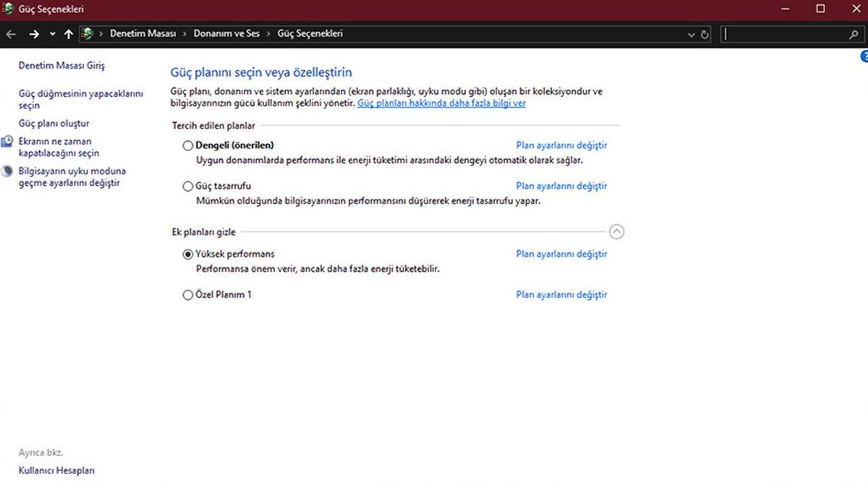Open Güç planı oluştur link
The height and width of the screenshot is (488, 868).
54,124
